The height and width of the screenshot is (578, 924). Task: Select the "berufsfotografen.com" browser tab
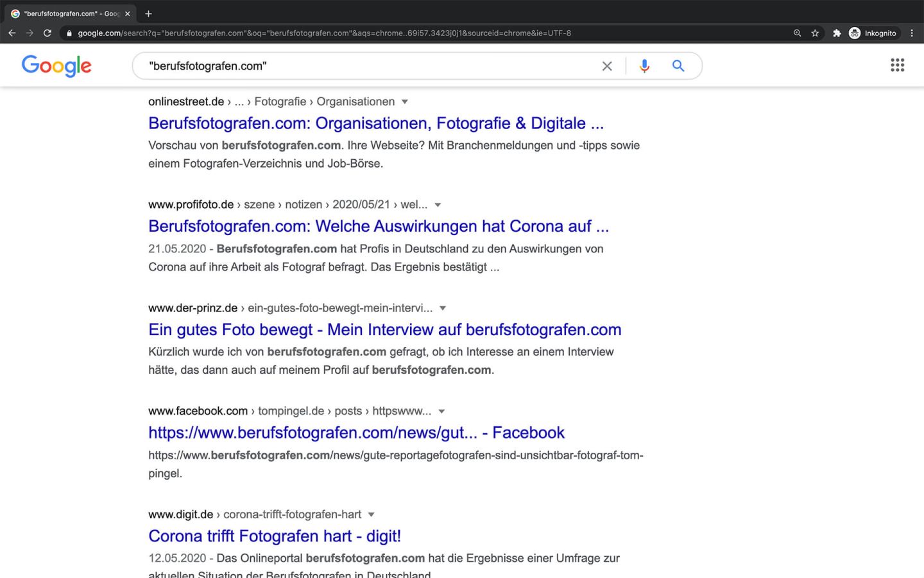pos(69,13)
